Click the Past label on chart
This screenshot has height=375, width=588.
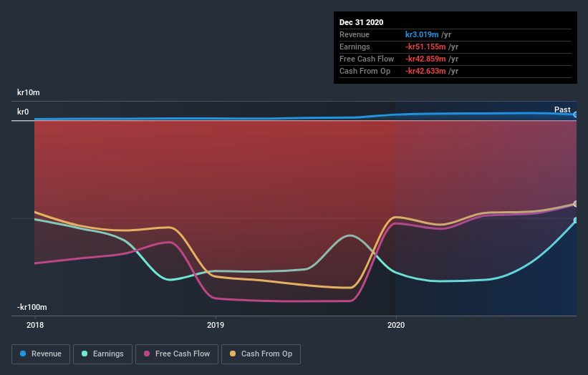click(x=562, y=109)
